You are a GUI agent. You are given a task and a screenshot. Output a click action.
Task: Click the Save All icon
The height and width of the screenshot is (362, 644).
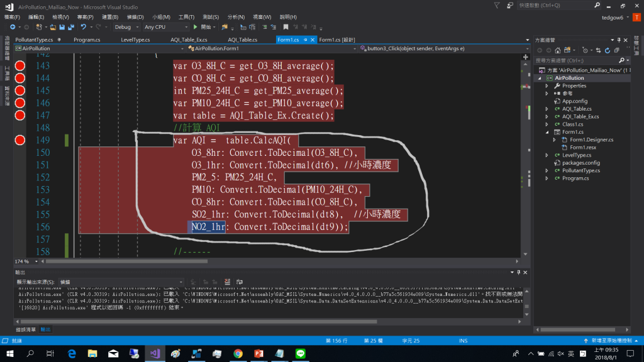click(x=71, y=27)
